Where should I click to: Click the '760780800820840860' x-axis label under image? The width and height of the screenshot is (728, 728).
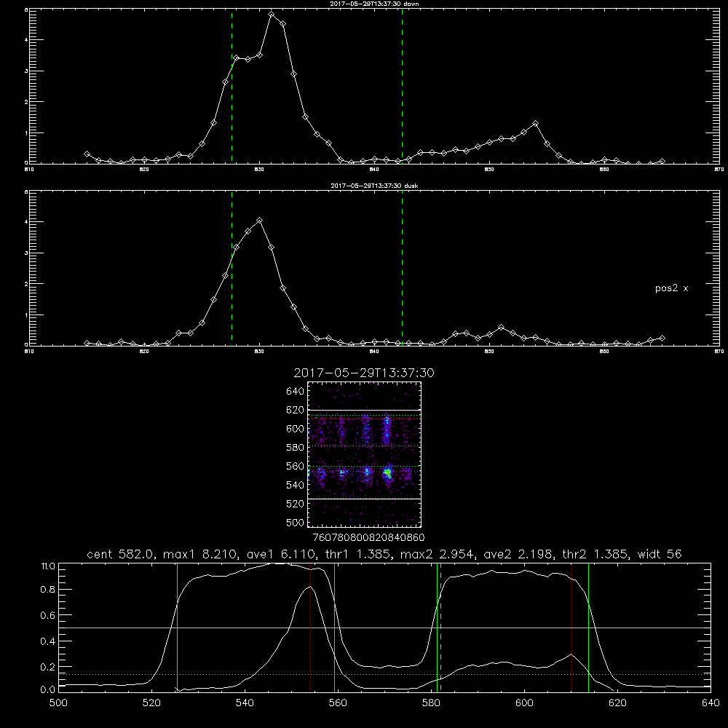369,538
